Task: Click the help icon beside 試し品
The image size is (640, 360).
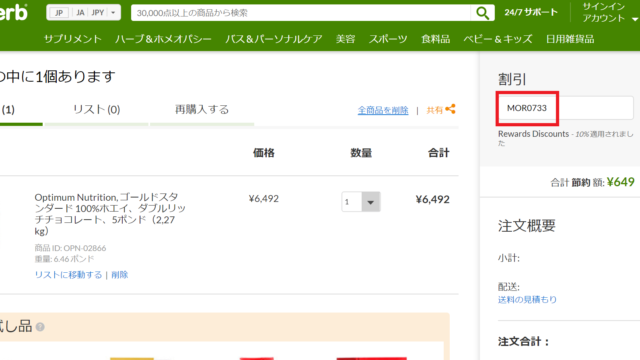Action: (x=40, y=327)
